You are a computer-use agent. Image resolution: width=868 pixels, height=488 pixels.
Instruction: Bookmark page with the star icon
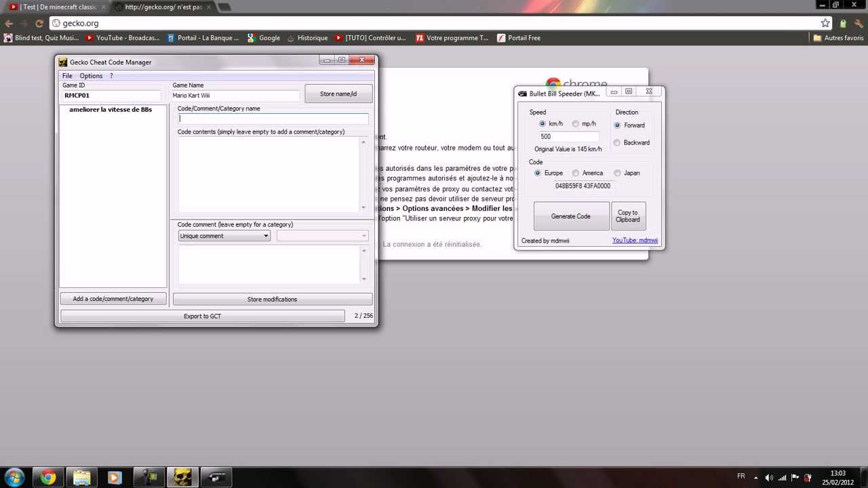pos(825,23)
